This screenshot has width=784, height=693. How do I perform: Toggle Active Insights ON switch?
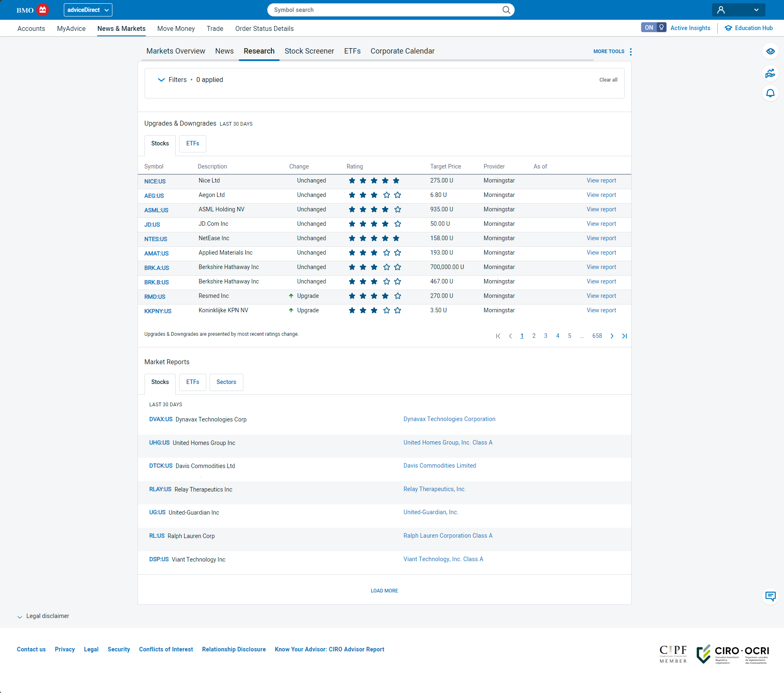click(x=653, y=28)
